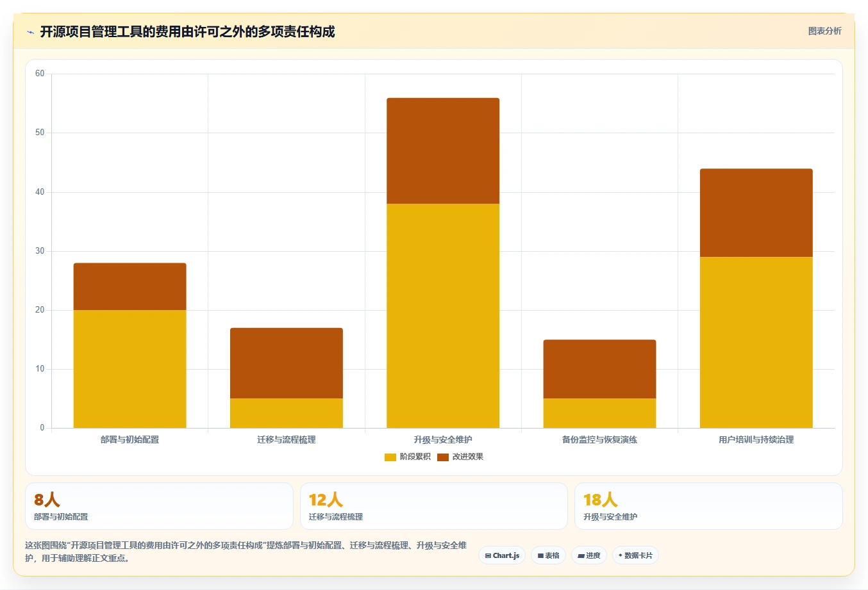Viewport: 868px width, 590px height.
Task: Click the brown 改进效果 legend swatch
Action: (x=443, y=457)
